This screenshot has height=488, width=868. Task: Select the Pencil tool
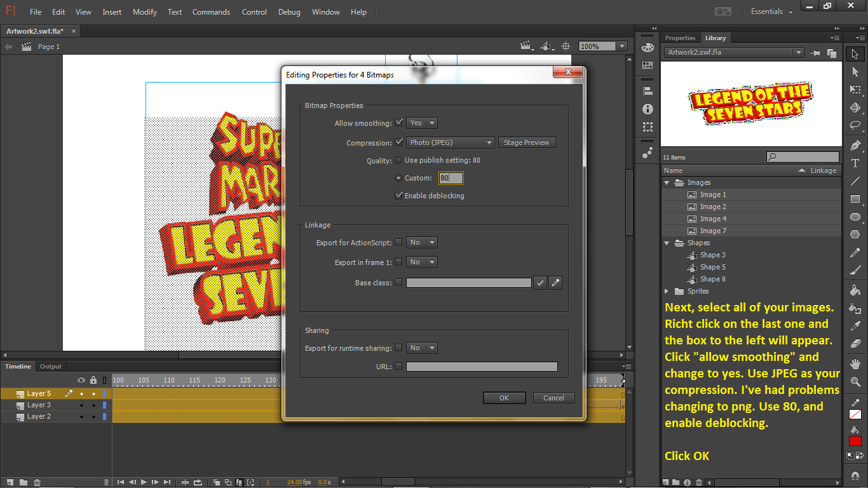tap(855, 252)
